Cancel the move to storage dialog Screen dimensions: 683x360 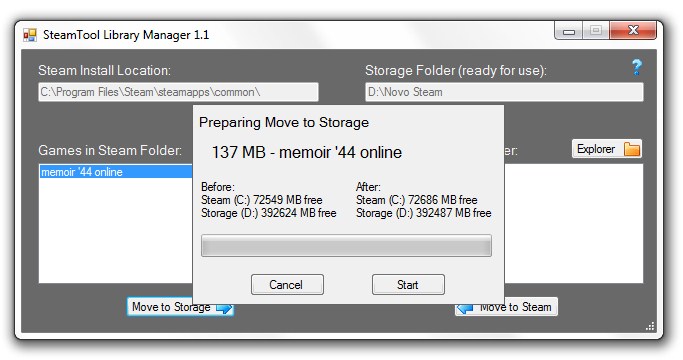(x=287, y=285)
